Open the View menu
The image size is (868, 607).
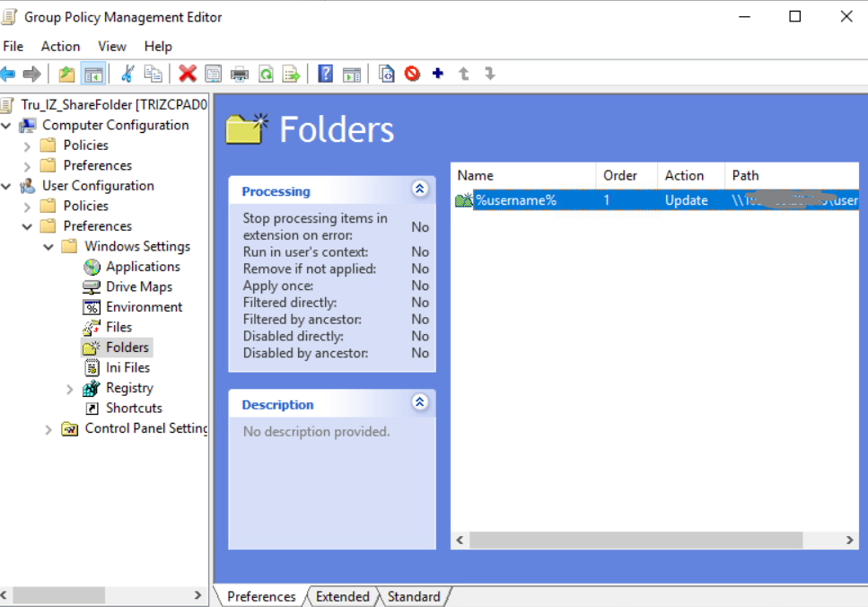coord(112,47)
